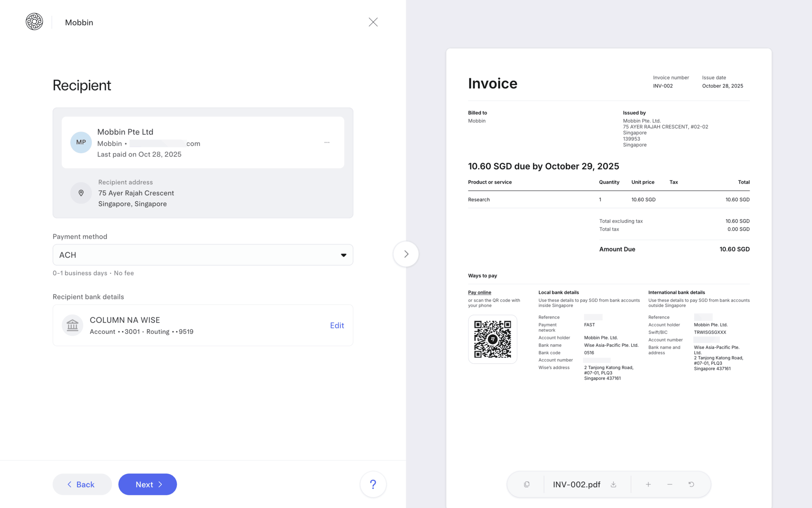Click the location pin icon for recipient address
The width and height of the screenshot is (812, 508).
(x=81, y=193)
